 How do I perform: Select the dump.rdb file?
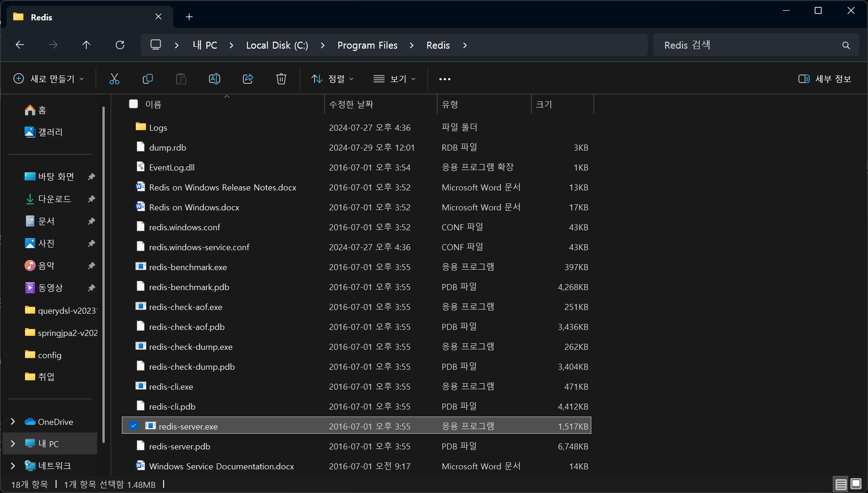tap(356, 147)
